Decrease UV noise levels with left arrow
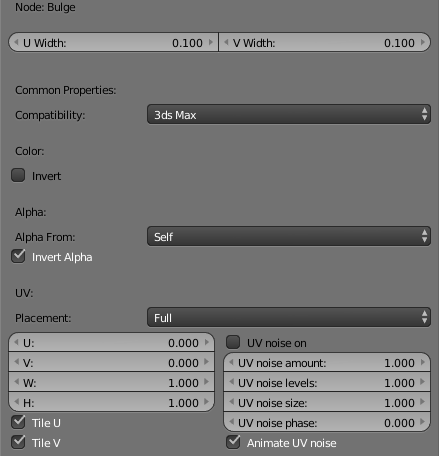Screen dimensions: 439x456 pos(231,382)
